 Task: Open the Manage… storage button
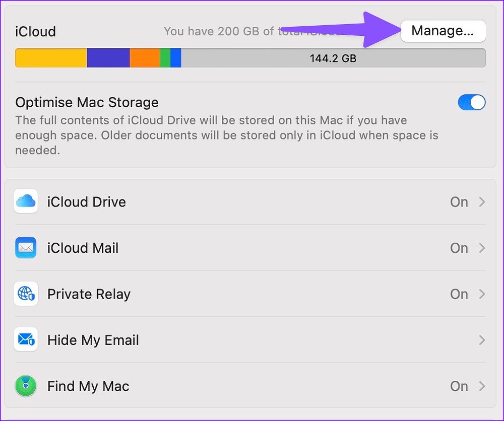pyautogui.click(x=443, y=31)
